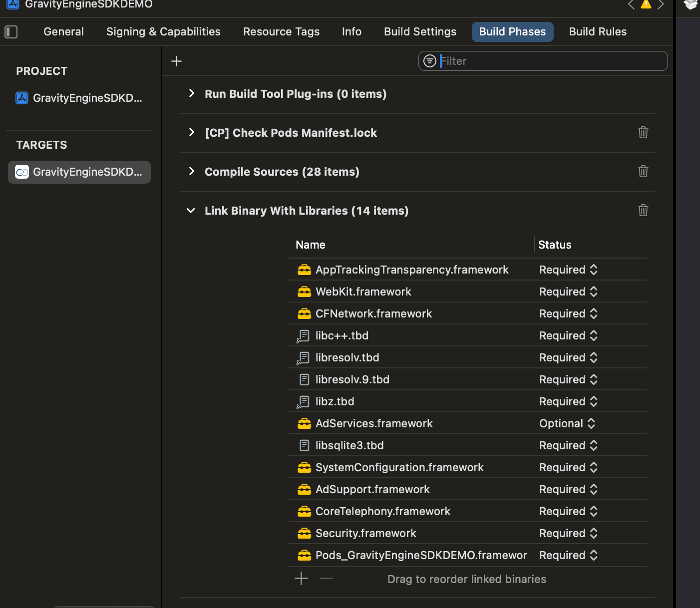This screenshot has height=608, width=700.
Task: Open Info tab
Action: point(351,32)
